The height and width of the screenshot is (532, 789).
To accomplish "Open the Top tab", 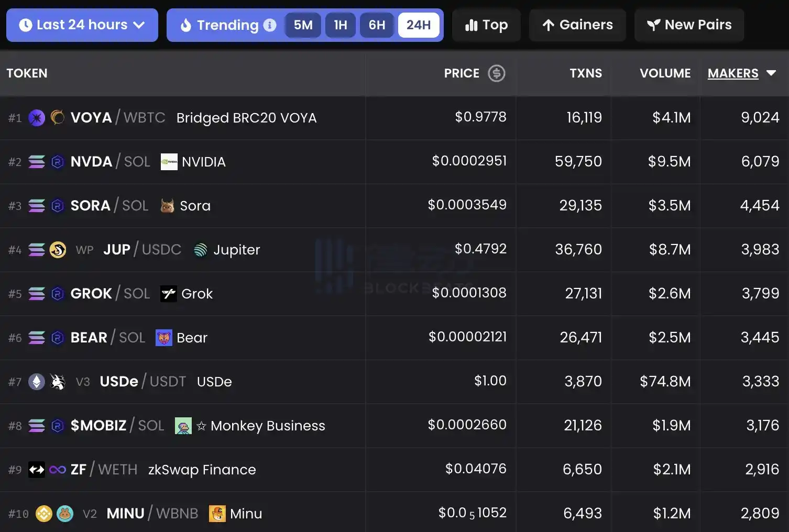I will point(486,25).
